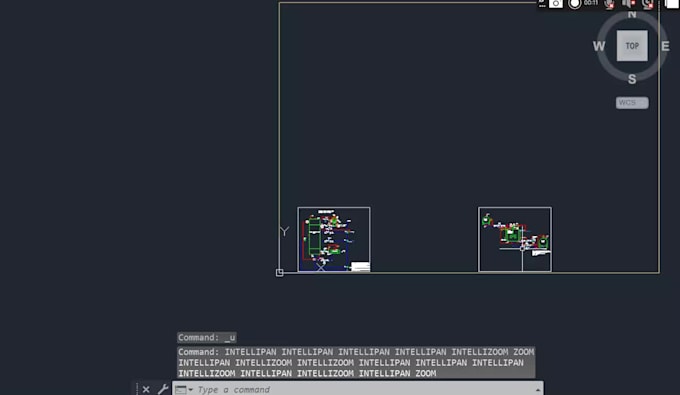
Task: Toggle the disabled webcam icon
Action: click(x=648, y=4)
